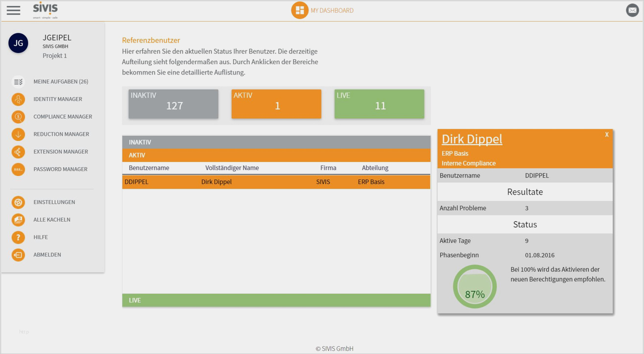This screenshot has height=354, width=644.
Task: Click the LIVE 11 tile
Action: pyautogui.click(x=380, y=104)
